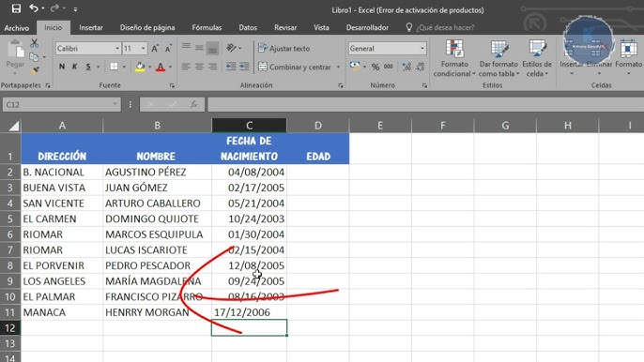
Task: Increase decimal places icon
Action: (406, 67)
